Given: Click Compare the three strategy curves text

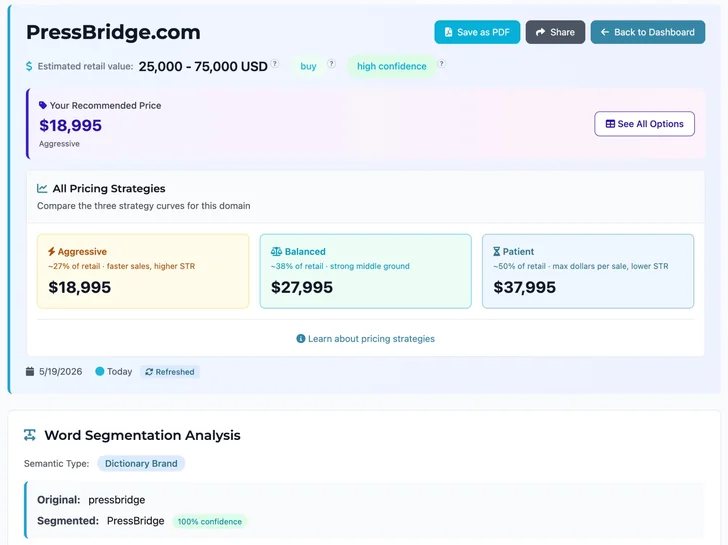Looking at the screenshot, I should point(143,206).
